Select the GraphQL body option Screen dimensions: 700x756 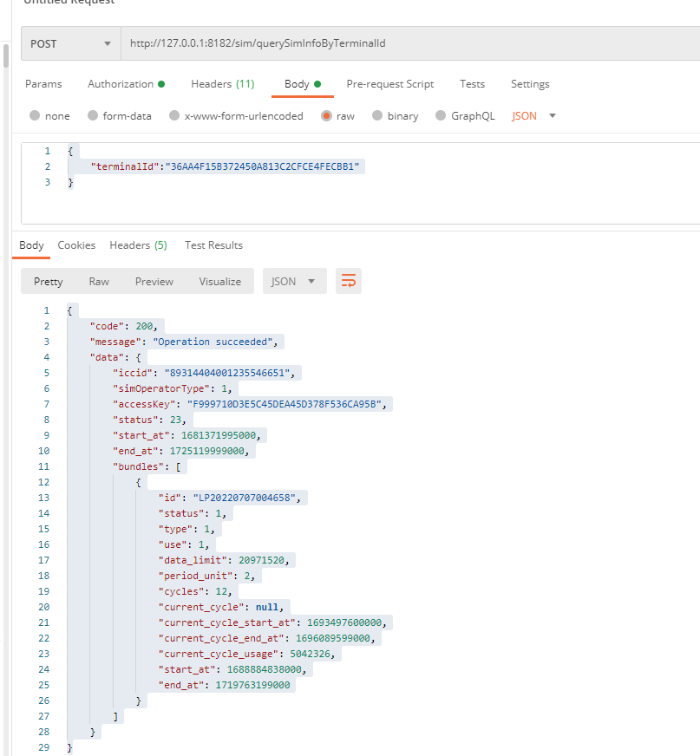pos(442,116)
